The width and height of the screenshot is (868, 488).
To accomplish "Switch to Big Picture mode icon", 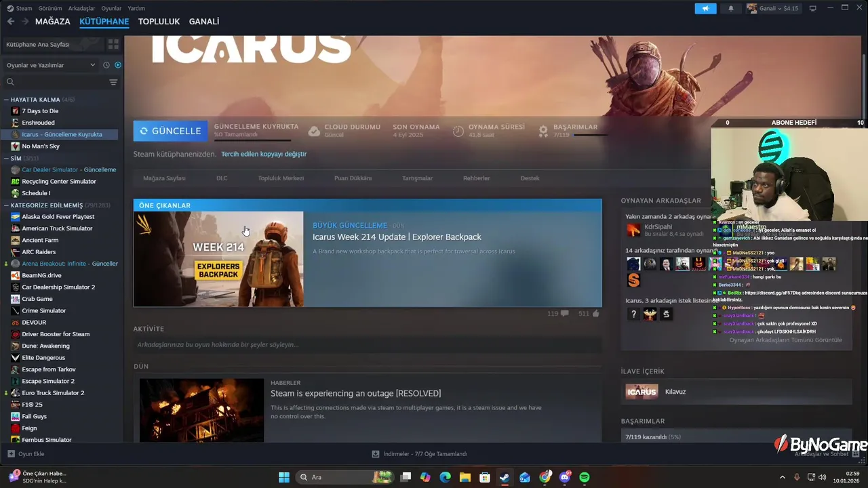I will tap(812, 8).
